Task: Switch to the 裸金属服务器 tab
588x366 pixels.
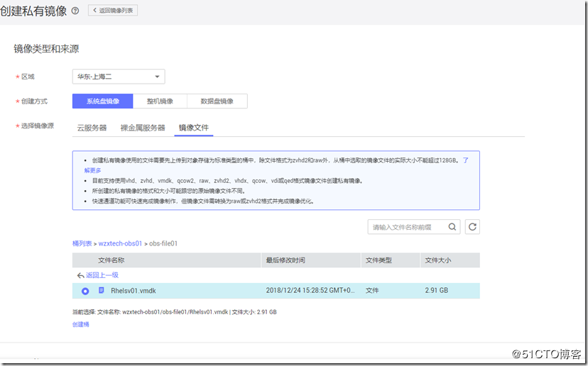Action: [x=143, y=128]
